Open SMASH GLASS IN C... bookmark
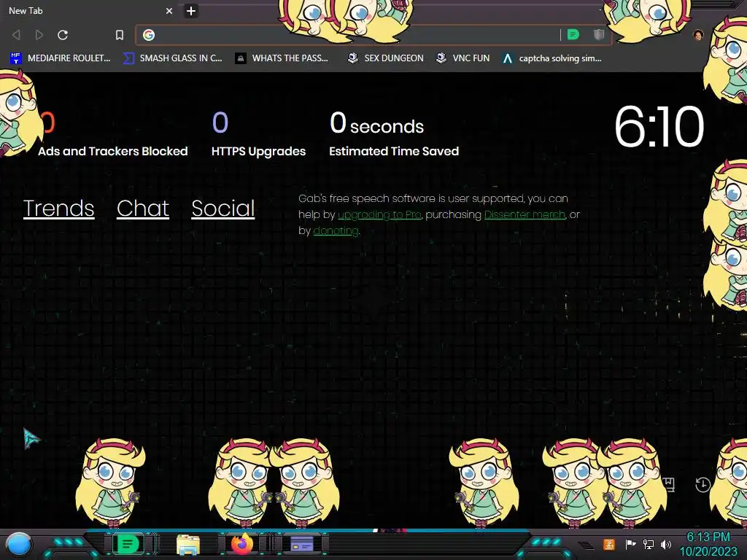Viewport: 747px width, 560px height. point(172,58)
